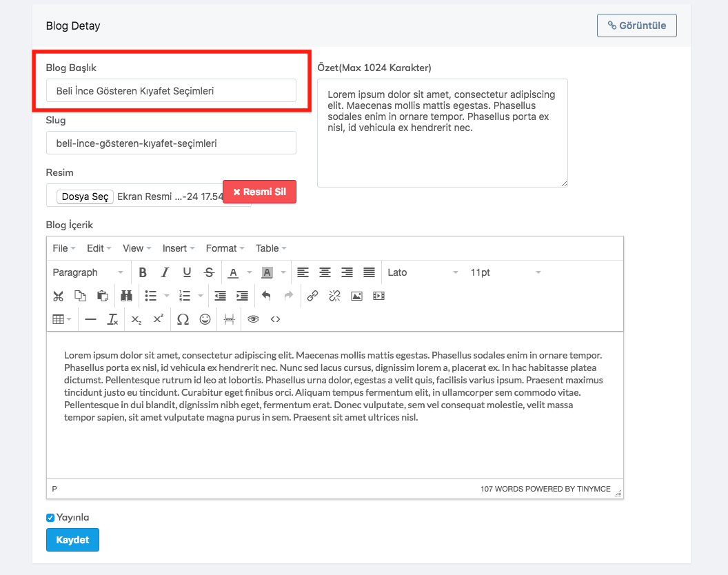Open the find and replace binoculars tool
Viewport: 728px width, 575px height.
point(126,296)
